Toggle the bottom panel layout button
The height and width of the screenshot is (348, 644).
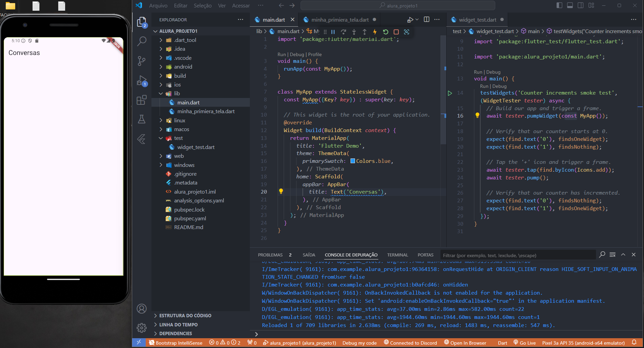coord(570,5)
